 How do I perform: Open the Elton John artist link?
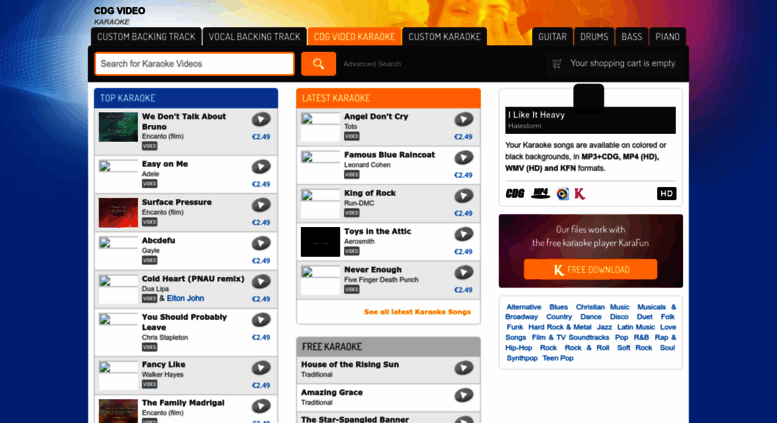185,298
